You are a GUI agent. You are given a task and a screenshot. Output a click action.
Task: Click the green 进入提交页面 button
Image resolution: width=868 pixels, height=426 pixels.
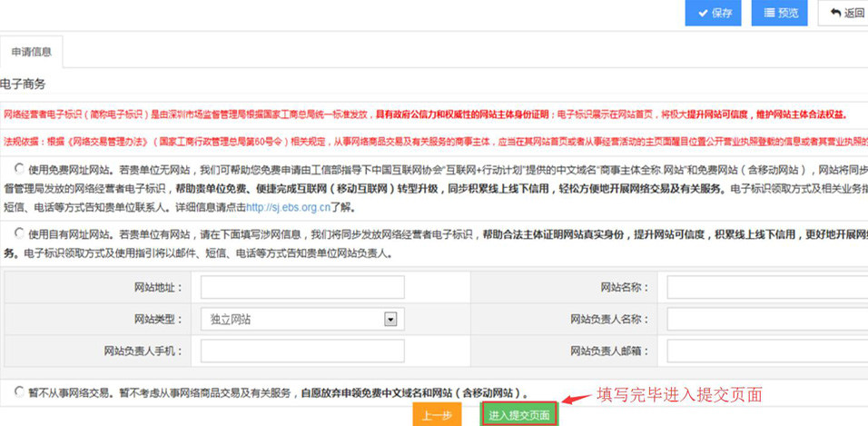pyautogui.click(x=518, y=415)
